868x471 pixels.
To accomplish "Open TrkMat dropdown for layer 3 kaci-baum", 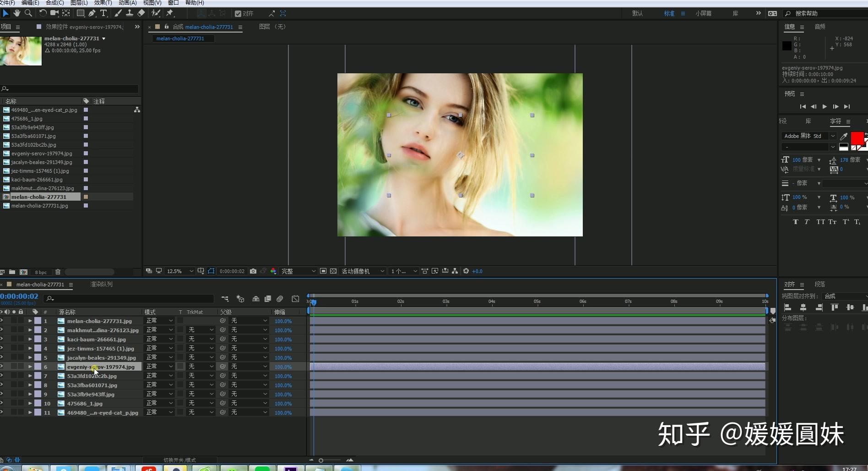I will [x=201, y=339].
